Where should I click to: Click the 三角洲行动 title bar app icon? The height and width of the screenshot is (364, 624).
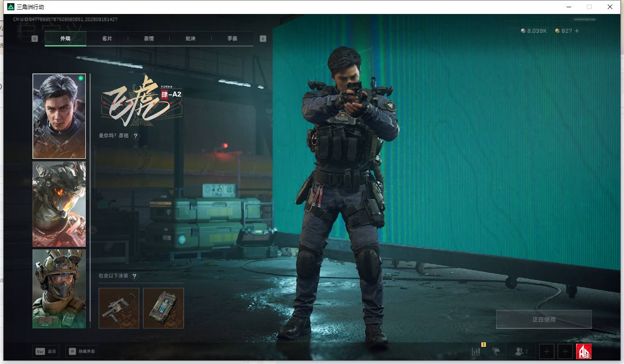[11, 7]
